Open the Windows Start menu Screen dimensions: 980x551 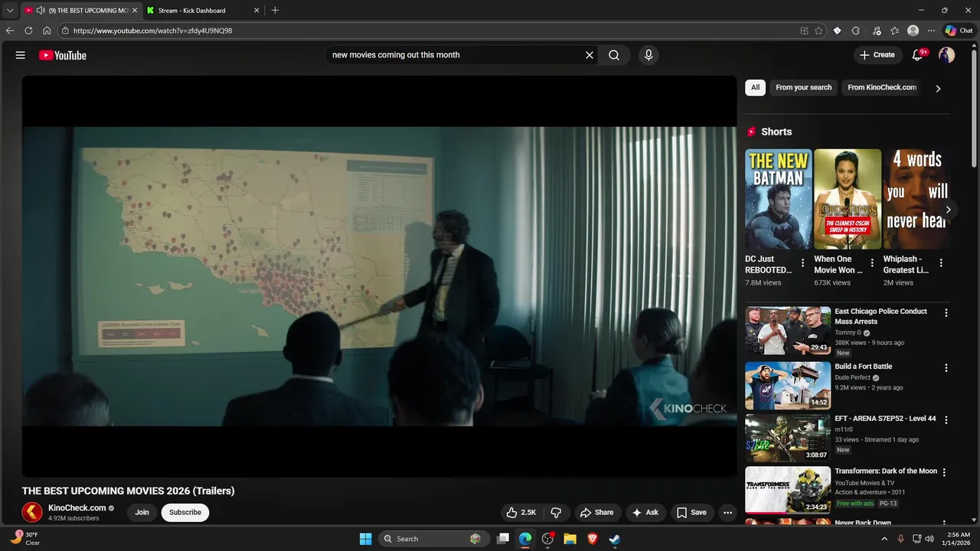click(366, 539)
